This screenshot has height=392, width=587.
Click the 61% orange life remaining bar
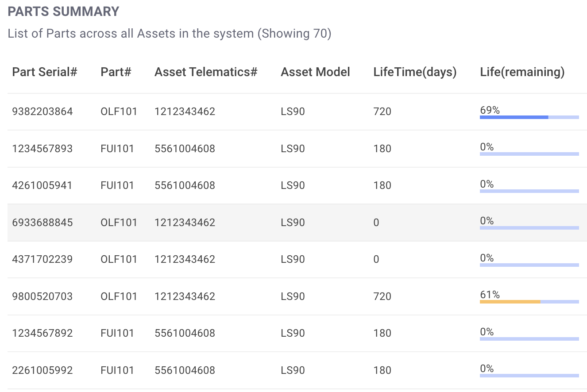pyautogui.click(x=529, y=302)
